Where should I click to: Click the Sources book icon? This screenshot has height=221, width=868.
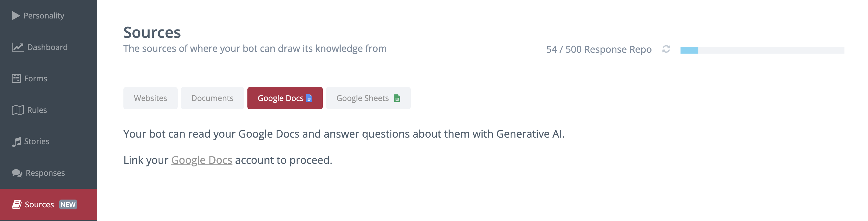pyautogui.click(x=17, y=204)
